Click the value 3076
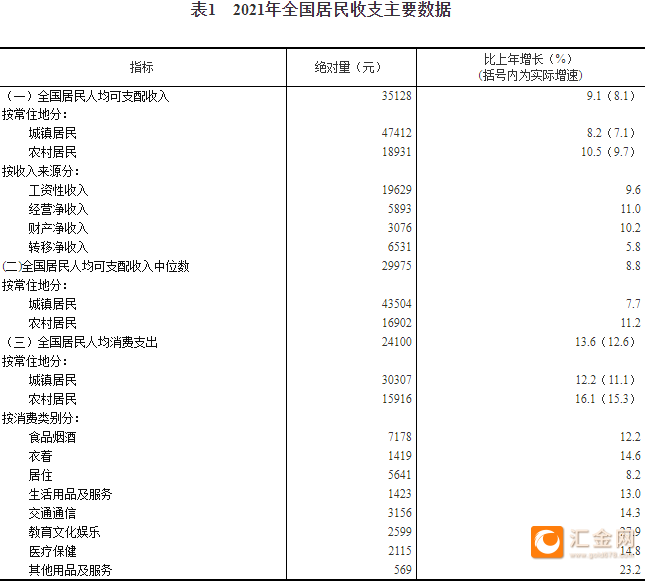The image size is (651, 581). [399, 228]
